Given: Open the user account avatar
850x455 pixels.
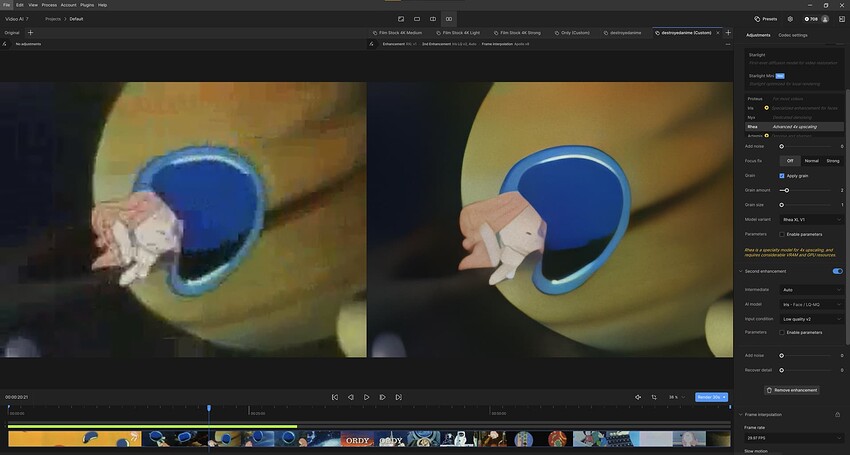Looking at the screenshot, I should click(x=825, y=19).
